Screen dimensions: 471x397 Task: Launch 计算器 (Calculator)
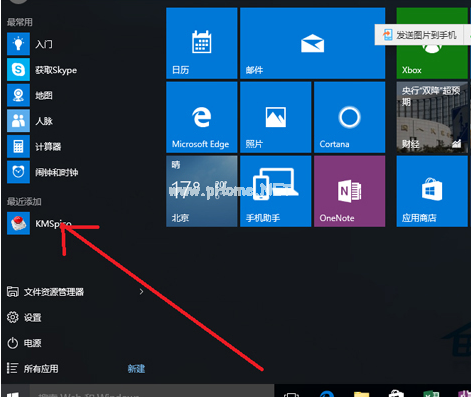coord(34,146)
